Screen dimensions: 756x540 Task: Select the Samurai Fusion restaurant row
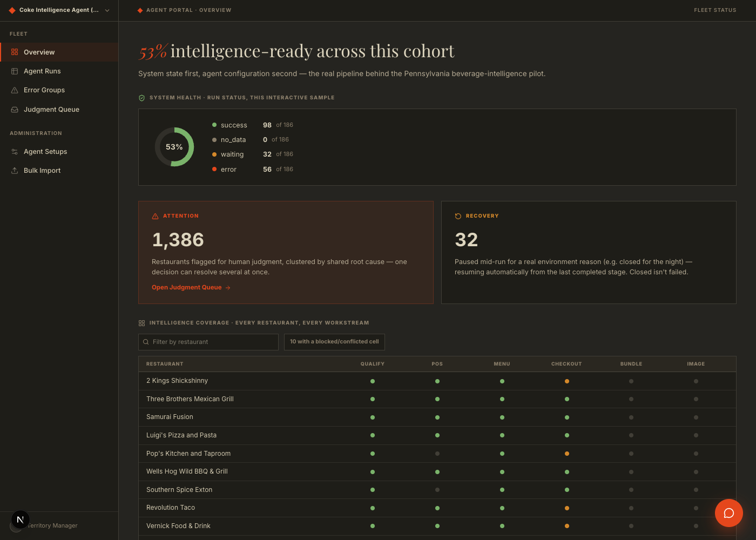437,417
